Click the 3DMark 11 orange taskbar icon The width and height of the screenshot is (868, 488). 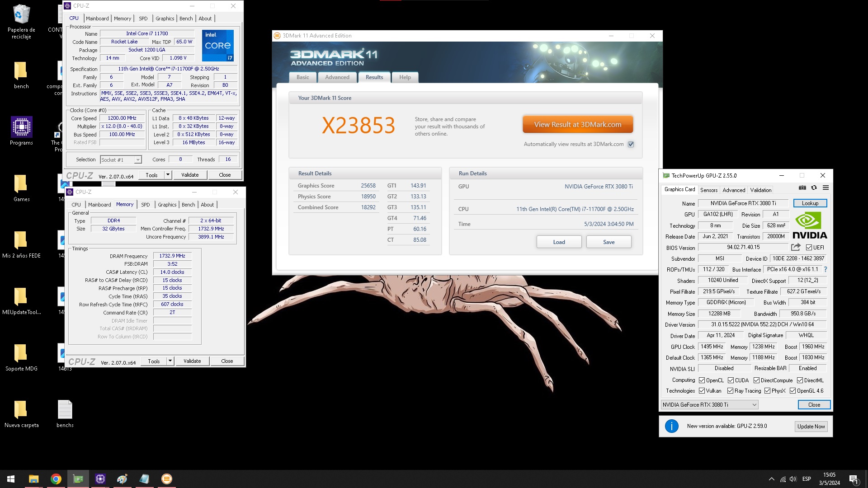tap(167, 479)
